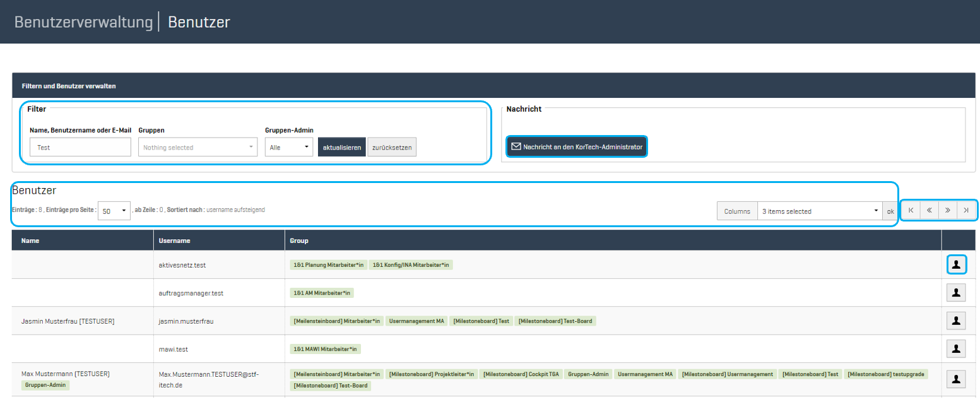Jump to first page of results
The height and width of the screenshot is (402, 980).
[911, 211]
